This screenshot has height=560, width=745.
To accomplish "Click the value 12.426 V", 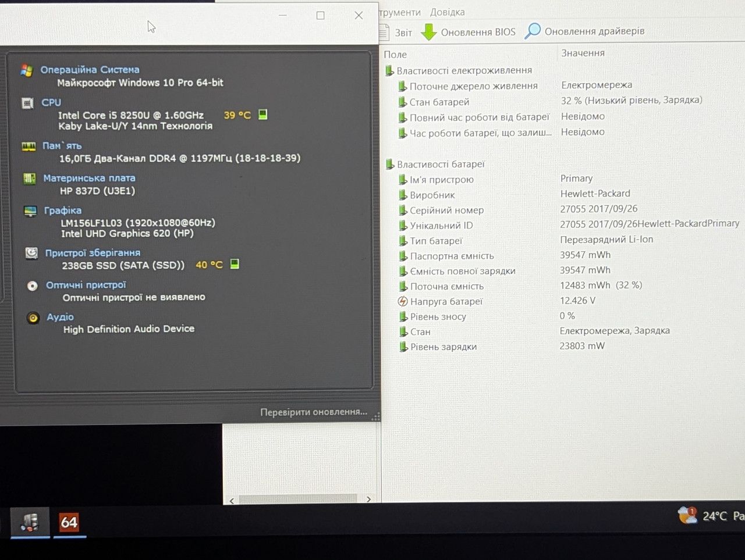I will click(577, 301).
